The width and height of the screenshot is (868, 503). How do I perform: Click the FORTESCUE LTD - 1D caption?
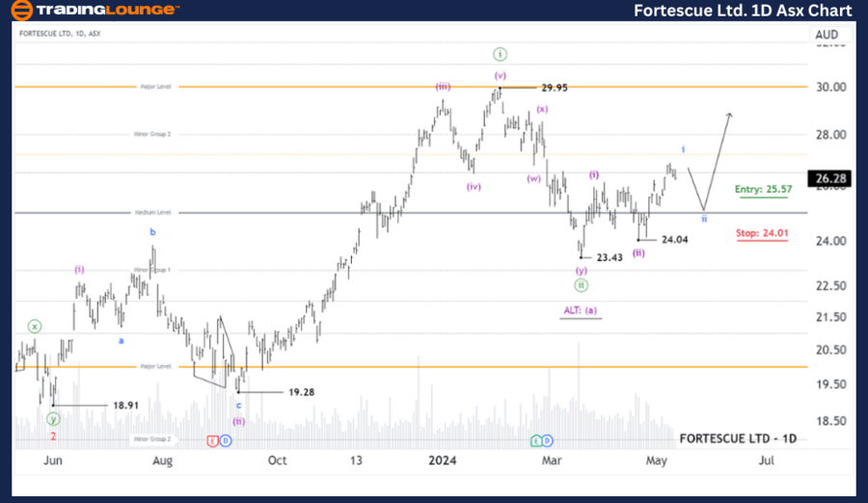click(x=738, y=438)
